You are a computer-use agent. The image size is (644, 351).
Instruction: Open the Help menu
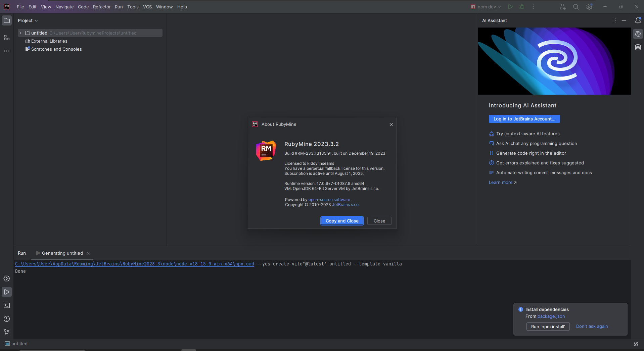point(182,7)
